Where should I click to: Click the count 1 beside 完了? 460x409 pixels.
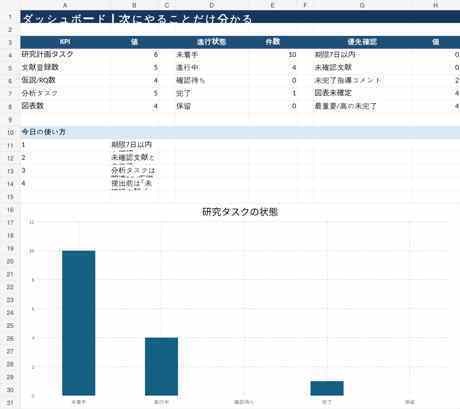294,93
